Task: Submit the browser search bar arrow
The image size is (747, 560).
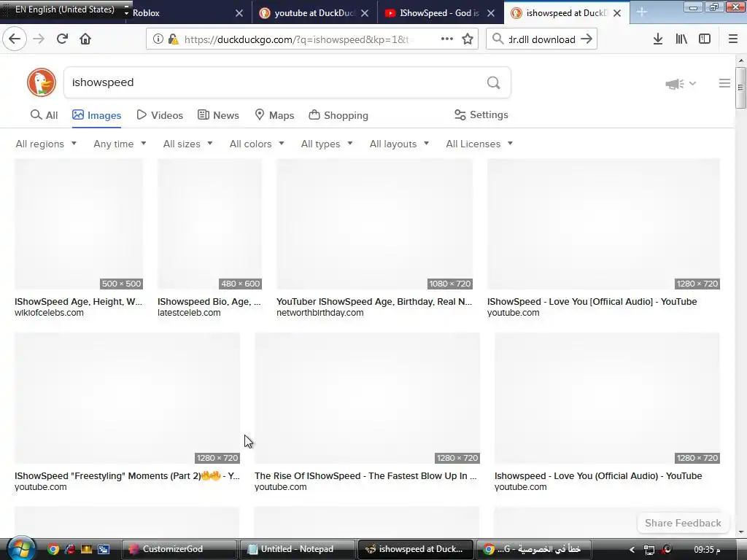Action: pos(587,39)
